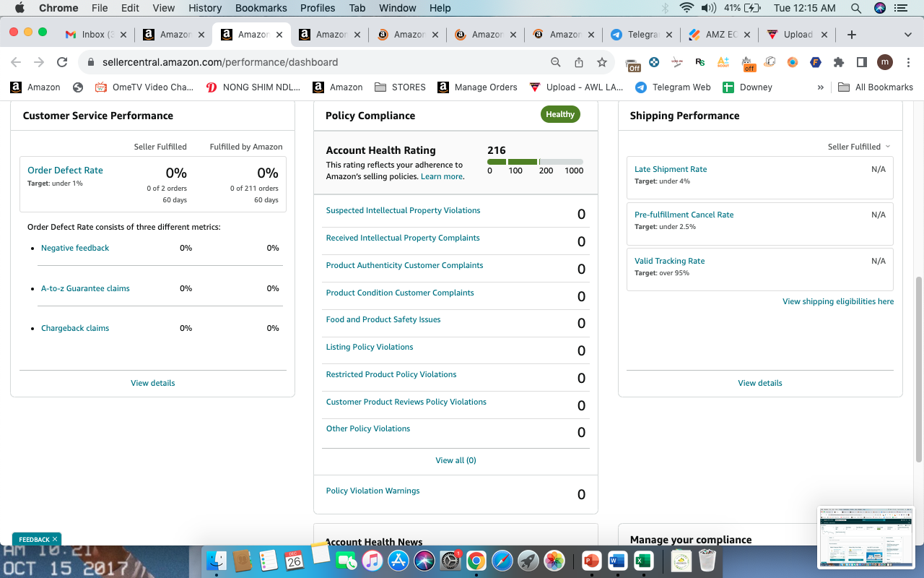924x578 pixels.
Task: Open the Valid Tracking Rate link
Action: pyautogui.click(x=669, y=261)
